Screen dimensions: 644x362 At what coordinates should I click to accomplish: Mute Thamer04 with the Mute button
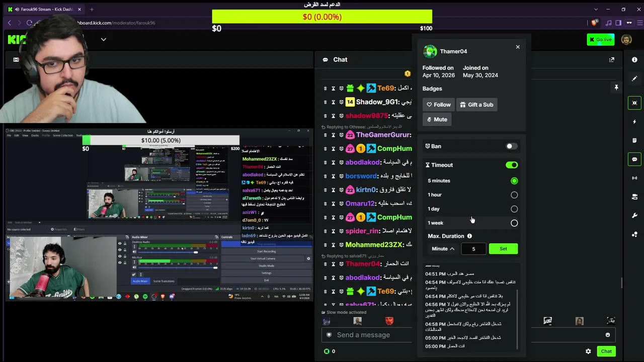point(437,119)
